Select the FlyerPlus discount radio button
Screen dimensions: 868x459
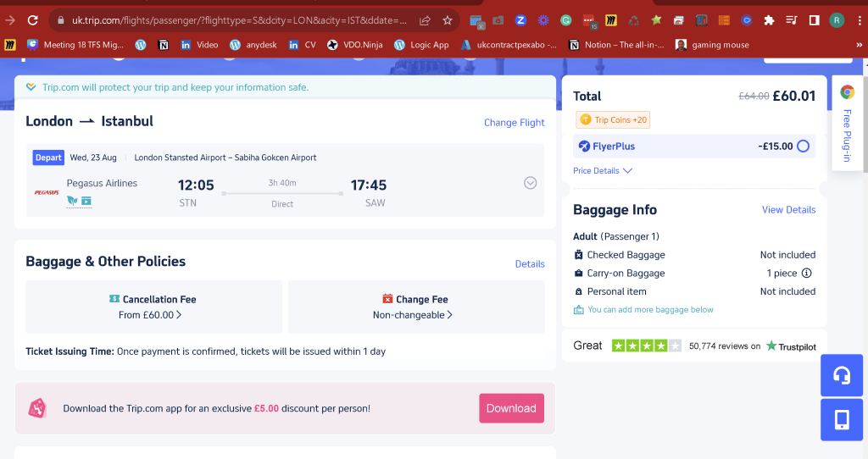[803, 146]
